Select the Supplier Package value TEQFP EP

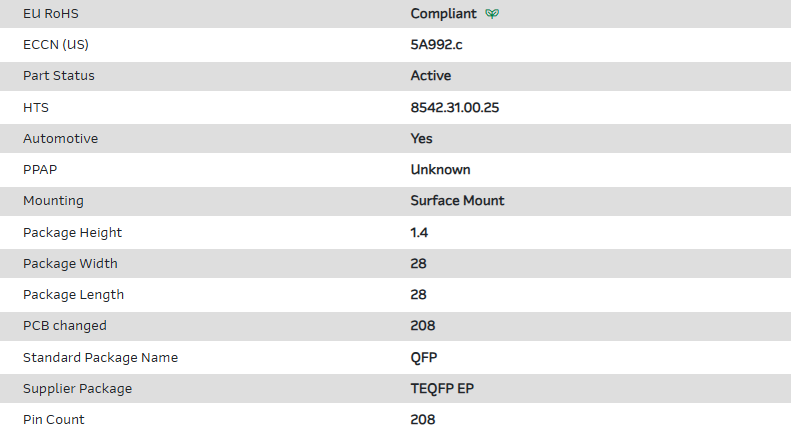(x=442, y=389)
